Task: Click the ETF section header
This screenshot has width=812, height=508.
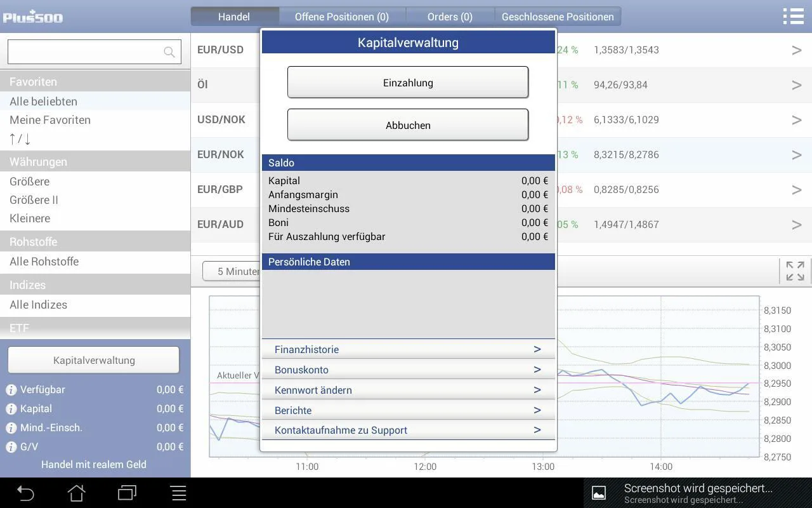Action: [x=95, y=328]
